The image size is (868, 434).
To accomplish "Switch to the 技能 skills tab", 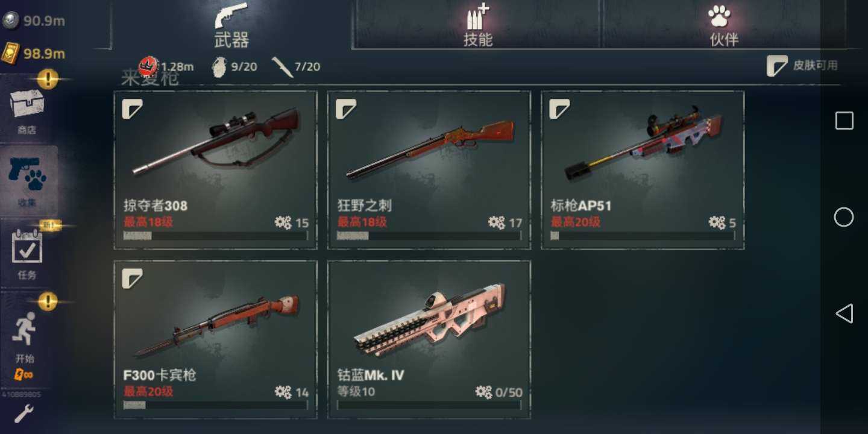I will click(x=477, y=25).
